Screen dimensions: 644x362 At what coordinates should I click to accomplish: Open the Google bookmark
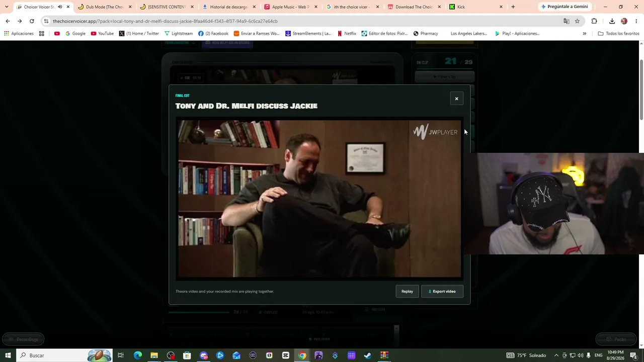[x=75, y=34]
